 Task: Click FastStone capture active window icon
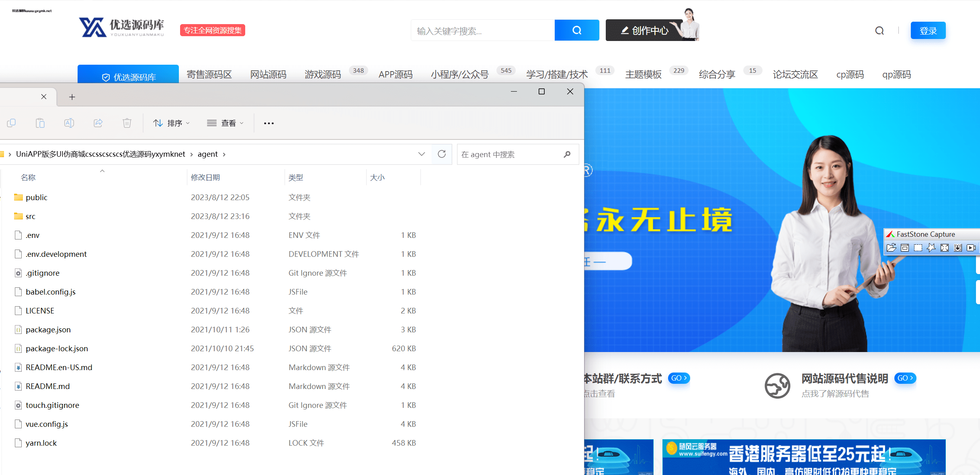904,248
